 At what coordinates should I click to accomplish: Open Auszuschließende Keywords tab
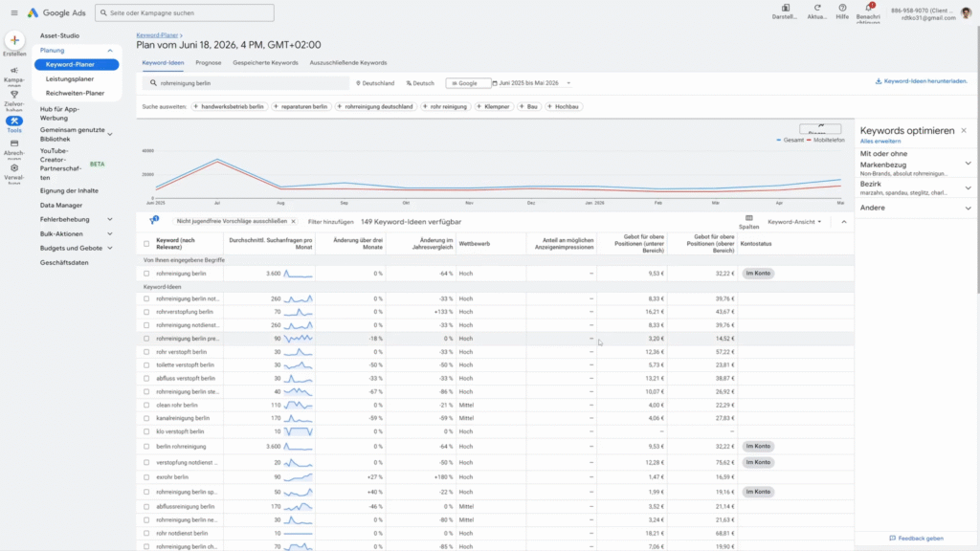coord(348,62)
